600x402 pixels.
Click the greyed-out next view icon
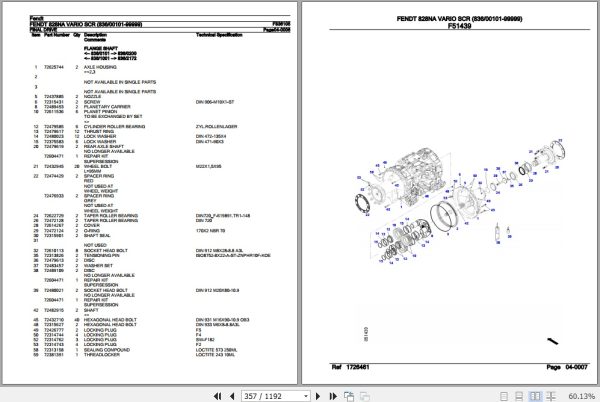pyautogui.click(x=365, y=396)
